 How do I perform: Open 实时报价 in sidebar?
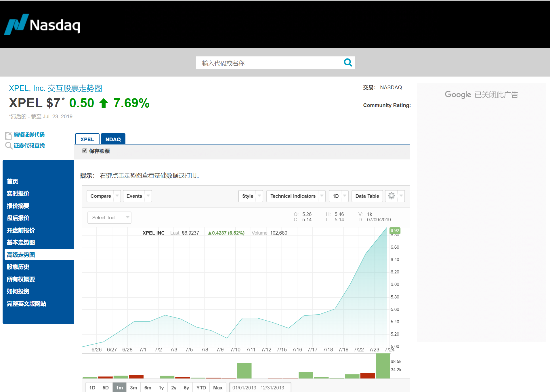click(x=18, y=193)
